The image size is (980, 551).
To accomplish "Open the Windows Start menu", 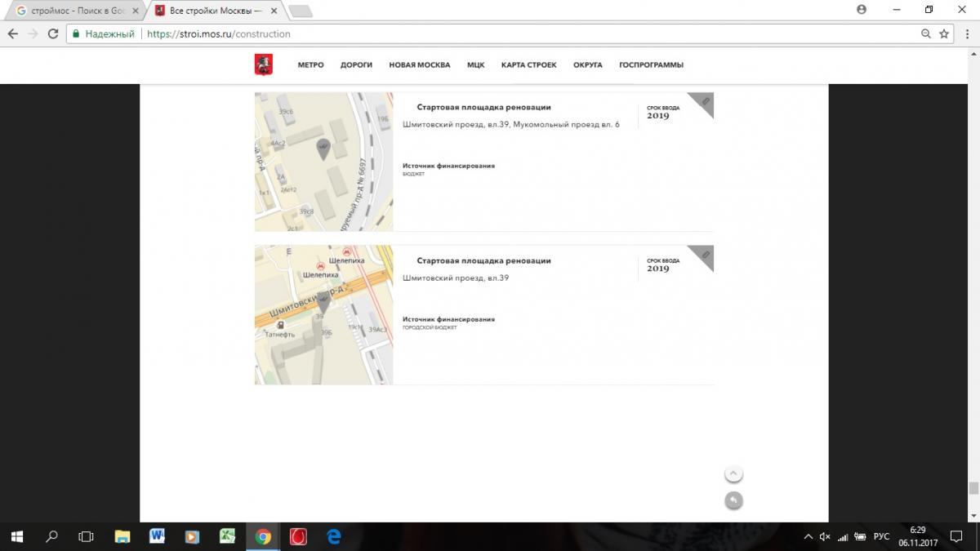I will [16, 536].
